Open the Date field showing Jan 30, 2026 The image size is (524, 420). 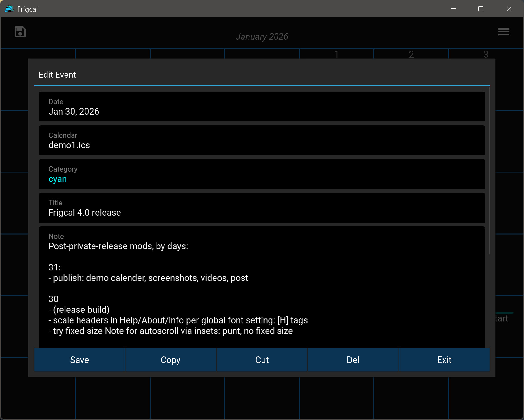point(262,107)
